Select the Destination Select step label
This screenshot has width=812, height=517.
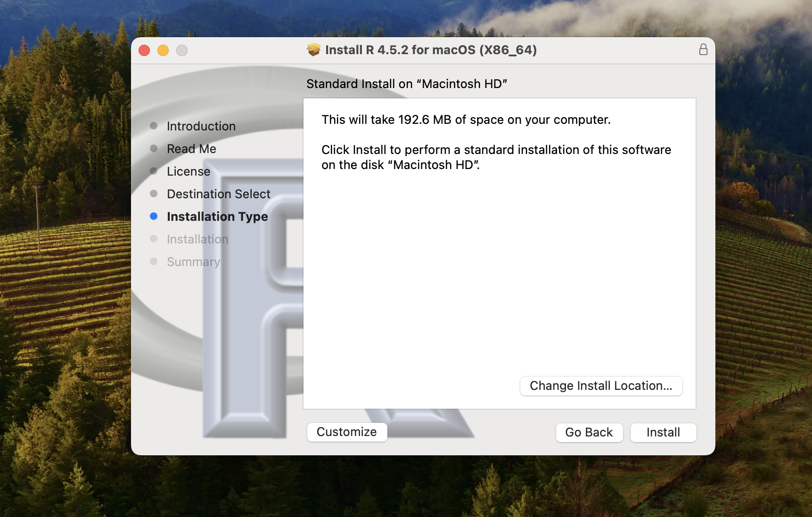(x=218, y=194)
